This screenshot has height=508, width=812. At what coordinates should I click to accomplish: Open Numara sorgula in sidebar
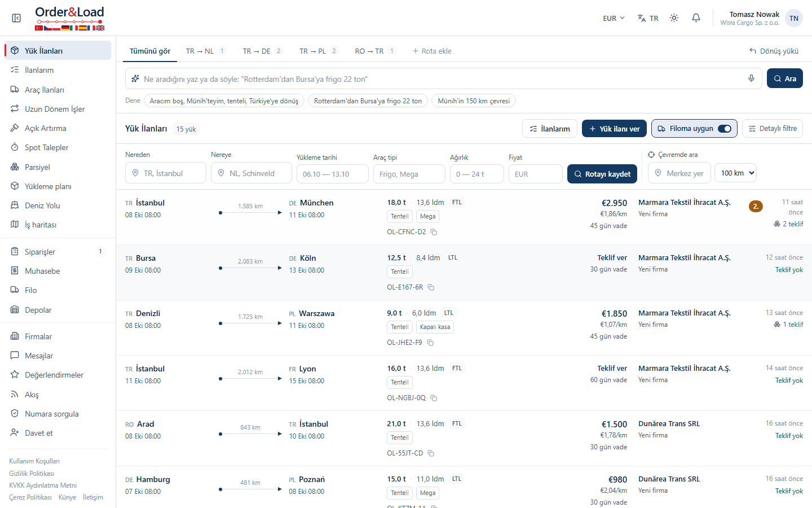coord(58,414)
